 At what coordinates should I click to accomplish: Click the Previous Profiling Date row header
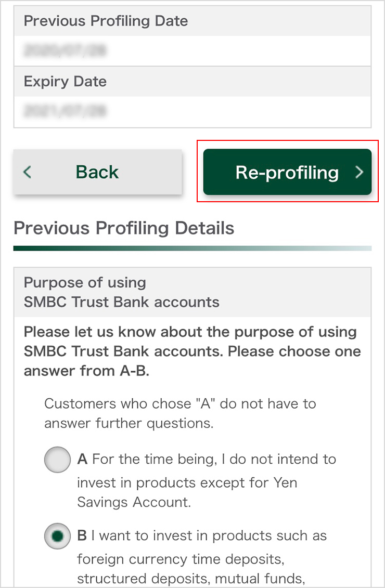[105, 21]
